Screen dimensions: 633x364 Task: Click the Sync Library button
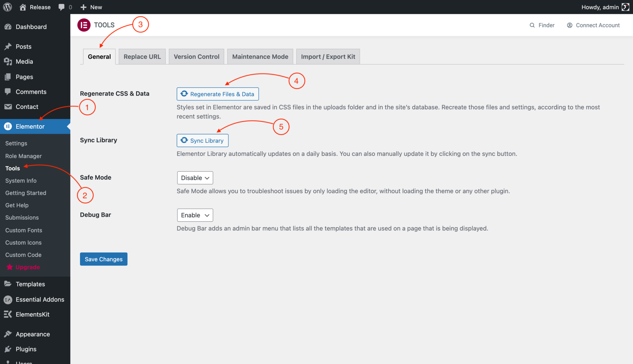tap(202, 140)
